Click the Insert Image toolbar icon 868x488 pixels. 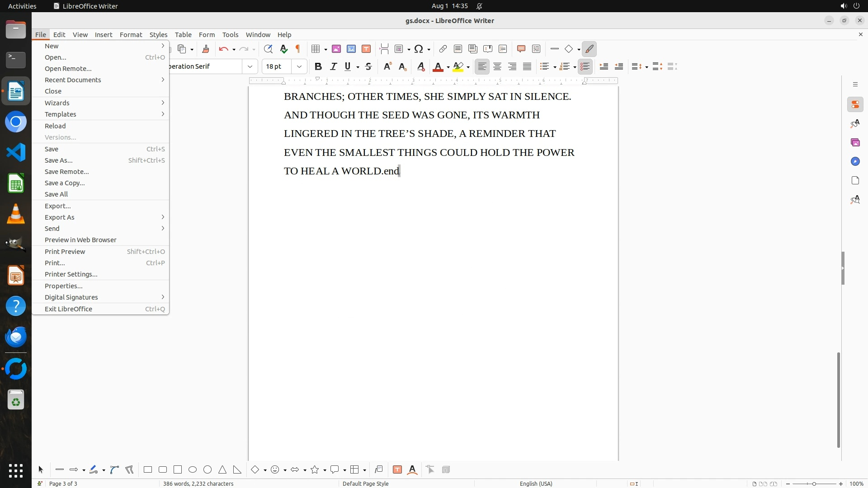[x=336, y=49]
